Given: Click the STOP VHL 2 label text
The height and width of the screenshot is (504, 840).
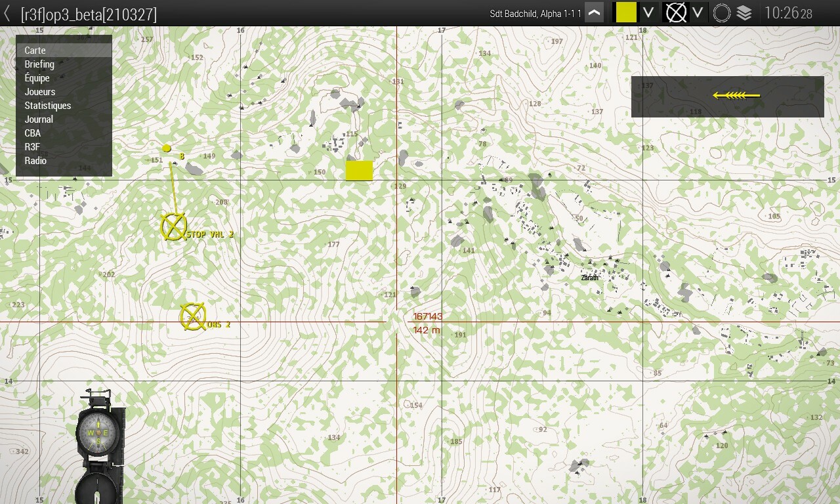Looking at the screenshot, I should click(210, 234).
